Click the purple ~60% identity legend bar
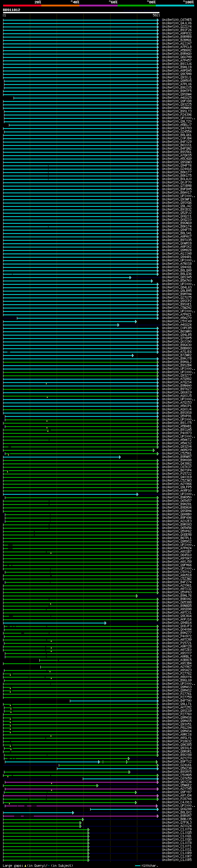 (98, 6)
